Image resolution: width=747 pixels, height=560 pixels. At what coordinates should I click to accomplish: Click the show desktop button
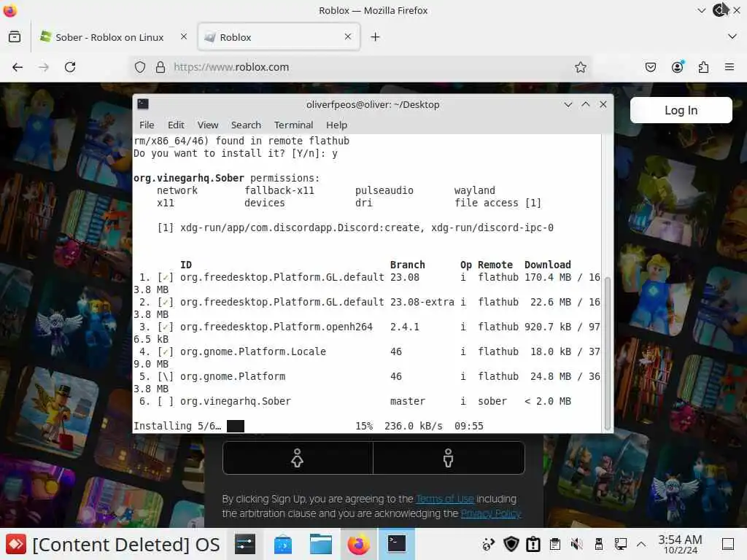point(729,544)
